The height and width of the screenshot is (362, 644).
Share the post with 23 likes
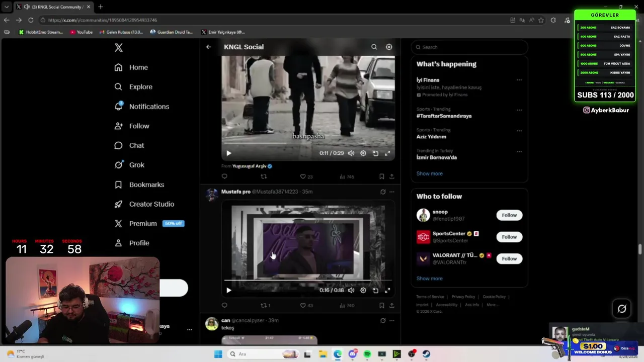[x=392, y=176]
